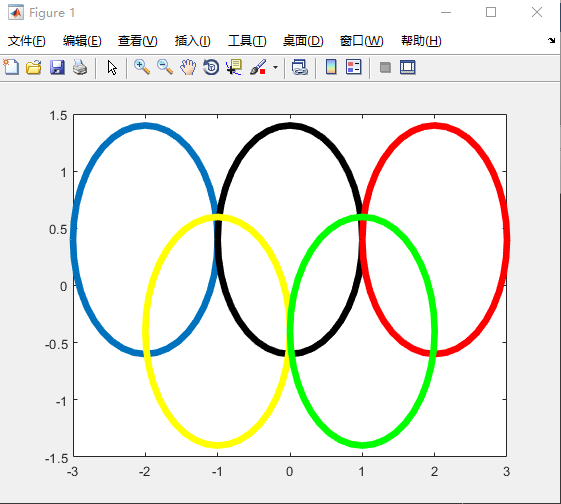
Task: Open the 编辑(E) menu
Action: point(82,41)
